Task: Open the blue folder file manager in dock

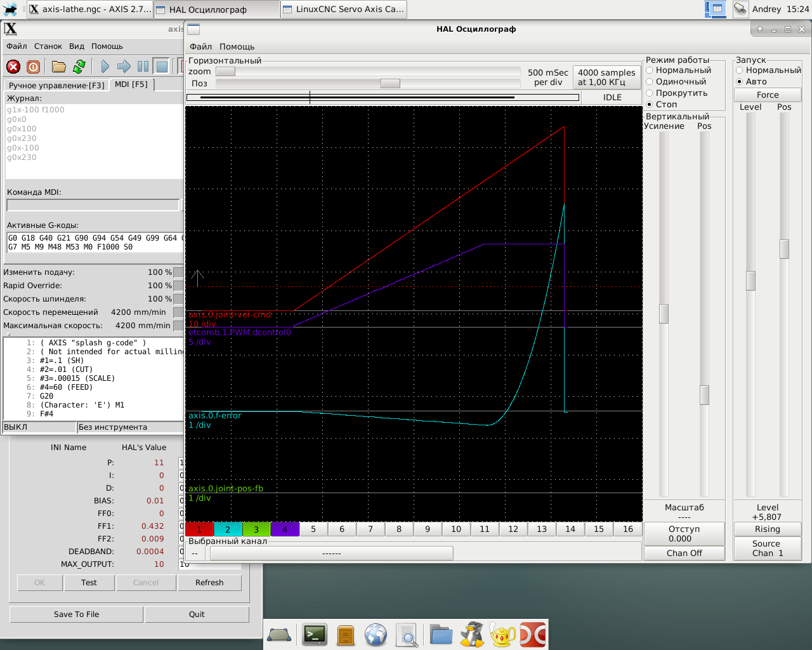Action: [441, 634]
